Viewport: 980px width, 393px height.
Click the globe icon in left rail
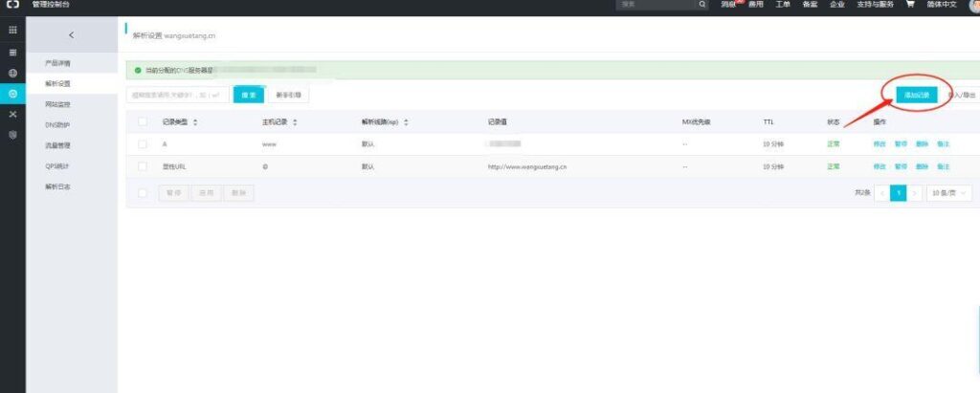point(12,73)
